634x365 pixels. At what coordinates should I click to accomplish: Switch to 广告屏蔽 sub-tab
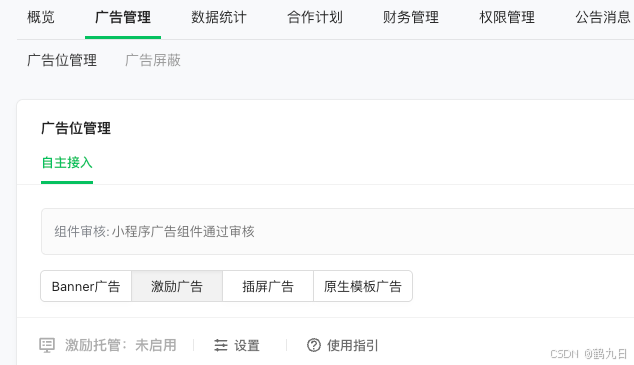153,60
